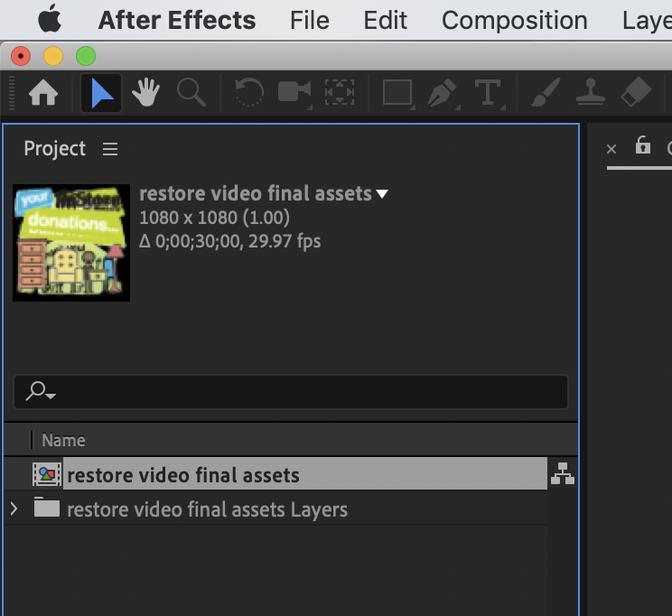Image resolution: width=672 pixels, height=616 pixels.
Task: Select the Pen tool
Action: click(x=443, y=93)
